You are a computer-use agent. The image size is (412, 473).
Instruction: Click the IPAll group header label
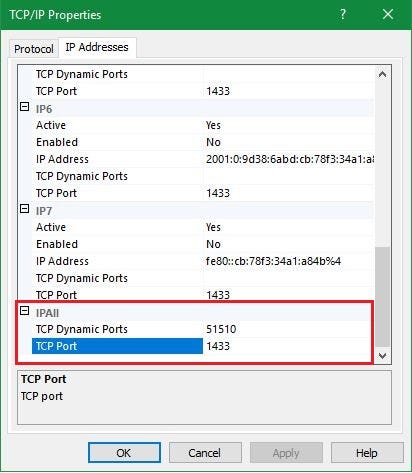pos(47,313)
